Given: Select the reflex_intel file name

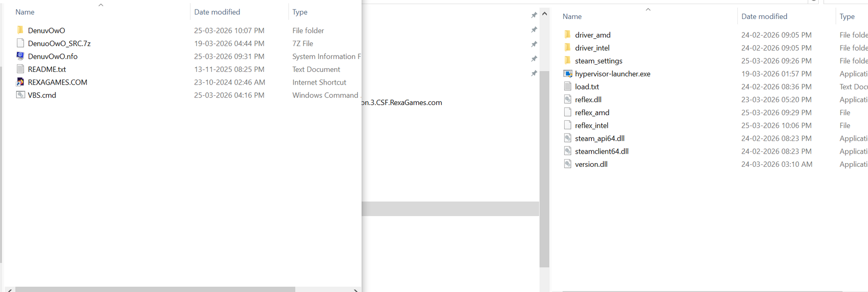Looking at the screenshot, I should pyautogui.click(x=591, y=125).
